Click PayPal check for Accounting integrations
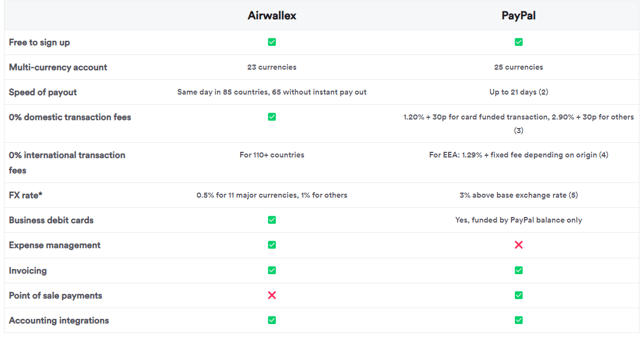The width and height of the screenshot is (644, 341). pos(518,320)
